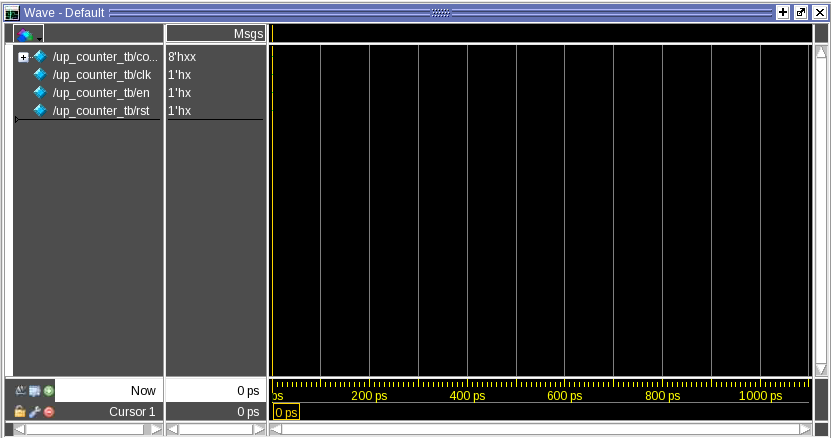Viewport: 831px width, 438px height.
Task: Click the left arrow of the values pane scrollbar
Action: [x=173, y=430]
